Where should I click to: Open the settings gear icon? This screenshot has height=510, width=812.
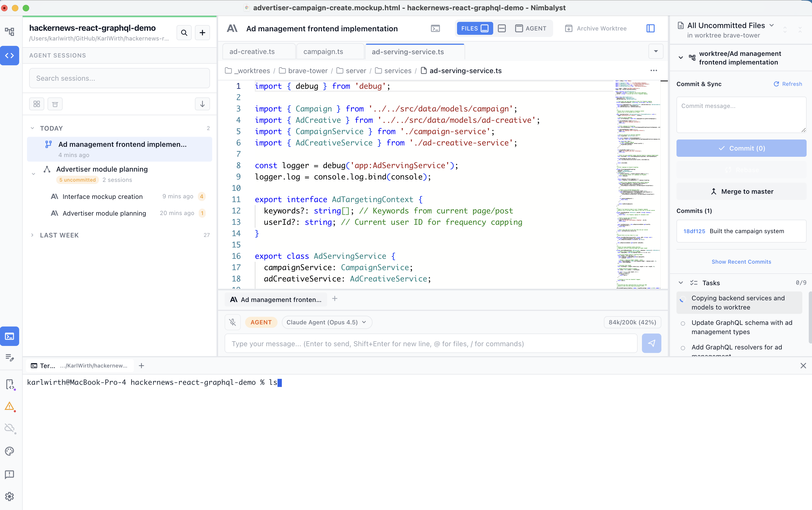9,497
